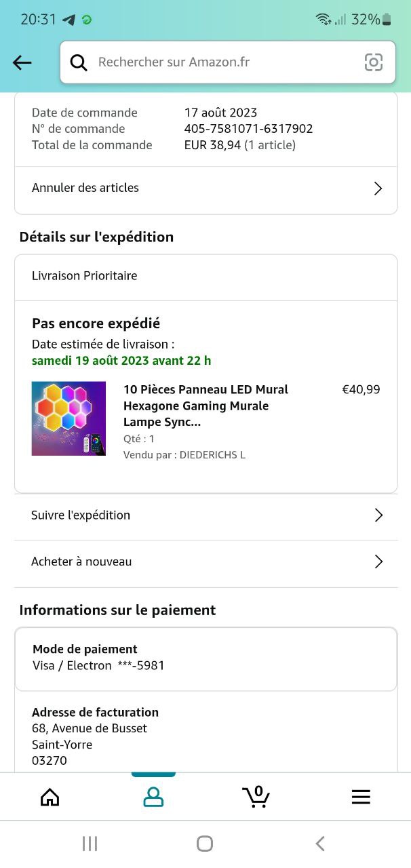Select Annuler des articles row
The image size is (411, 868).
coord(206,189)
